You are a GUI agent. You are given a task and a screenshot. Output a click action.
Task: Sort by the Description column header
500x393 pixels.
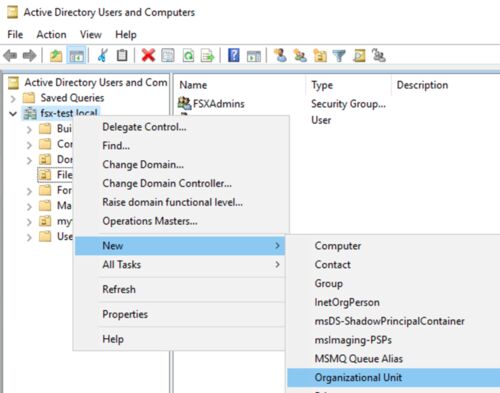[446, 85]
